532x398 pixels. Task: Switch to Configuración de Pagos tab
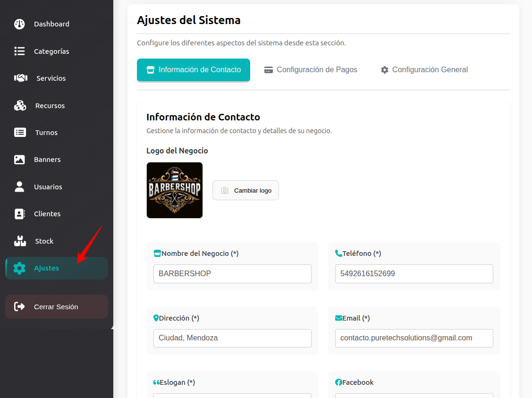(x=311, y=70)
